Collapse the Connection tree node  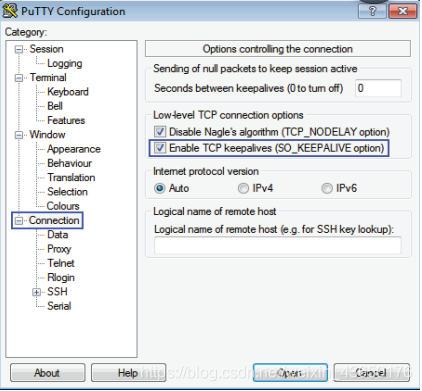(19, 221)
